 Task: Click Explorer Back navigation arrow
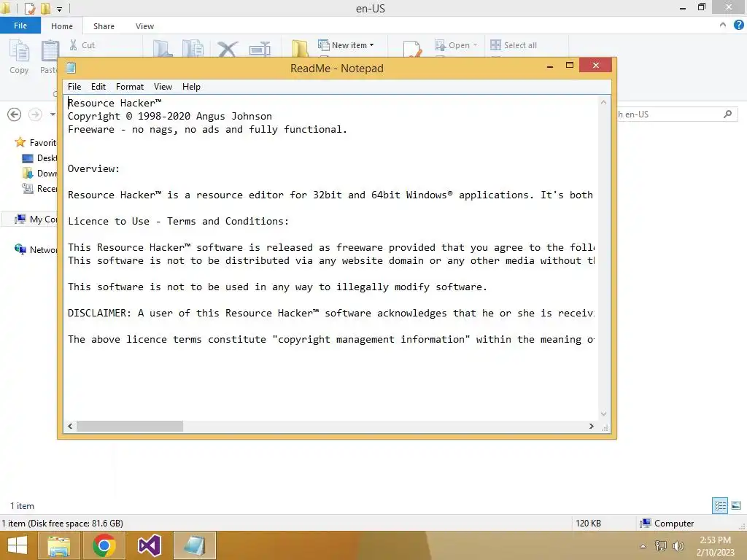15,114
